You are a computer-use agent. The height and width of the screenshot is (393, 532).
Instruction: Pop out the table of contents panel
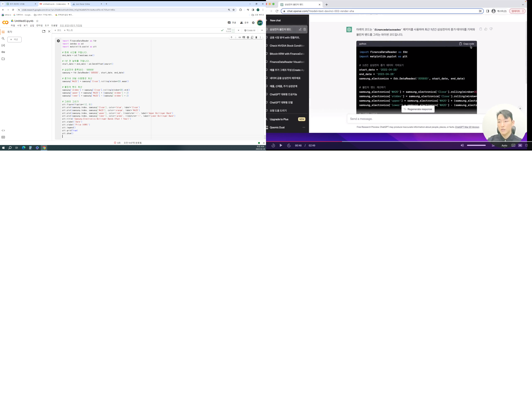[x=44, y=31]
